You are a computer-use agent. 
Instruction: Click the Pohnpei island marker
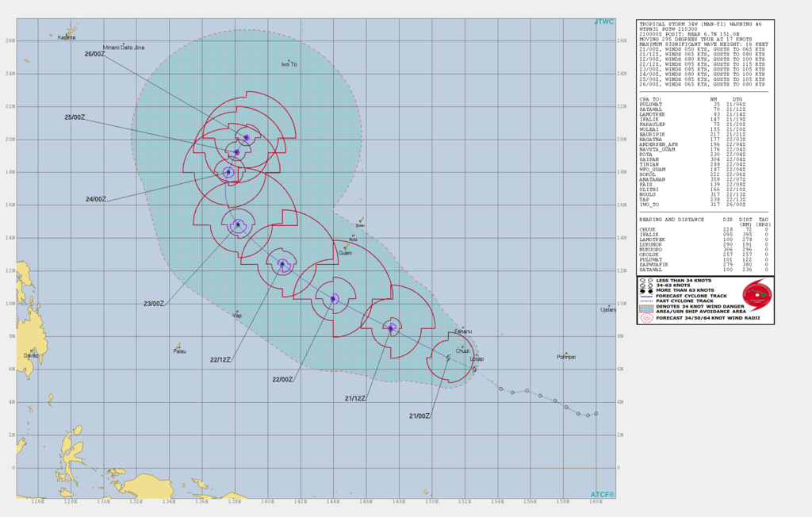point(566,354)
